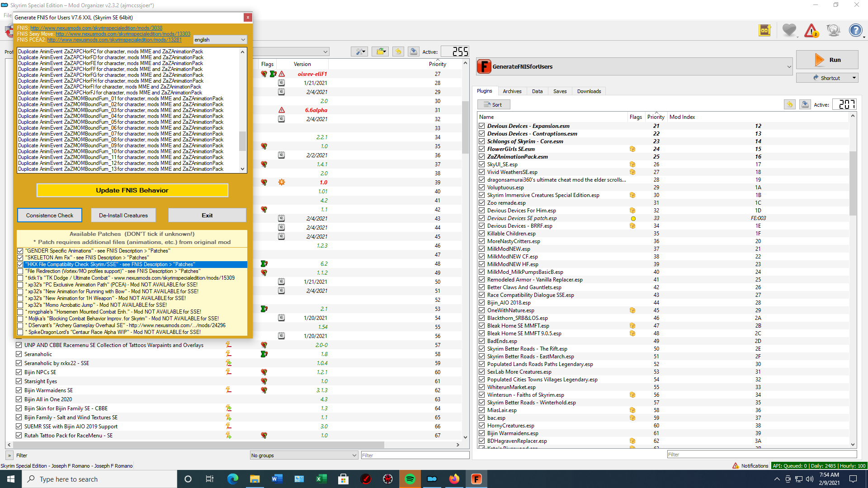Switch to the Downloads tab
Image resolution: width=868 pixels, height=488 pixels.
coord(589,91)
